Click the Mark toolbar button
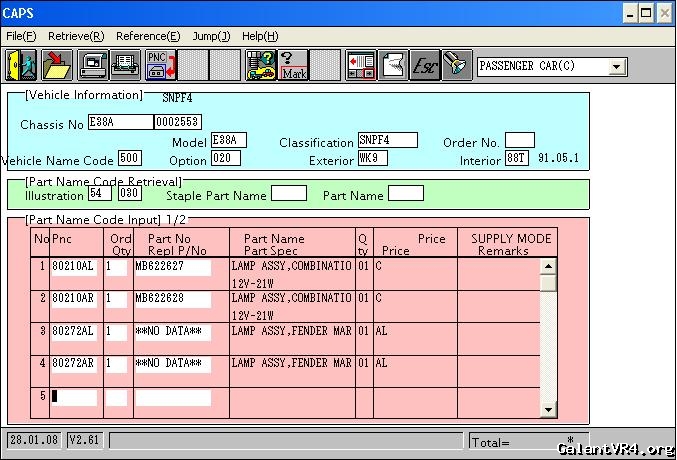The image size is (677, 460). tap(293, 65)
